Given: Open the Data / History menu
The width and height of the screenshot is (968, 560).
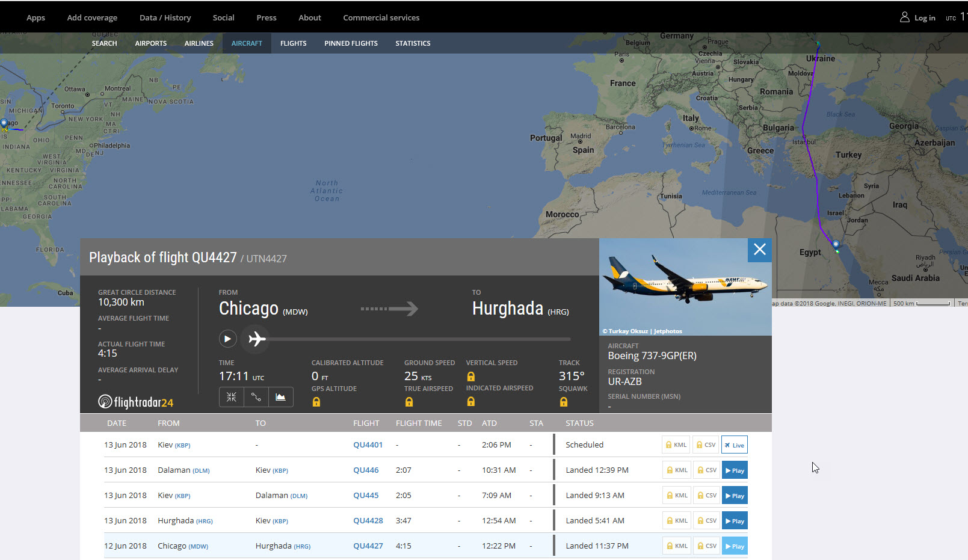Looking at the screenshot, I should coord(165,17).
